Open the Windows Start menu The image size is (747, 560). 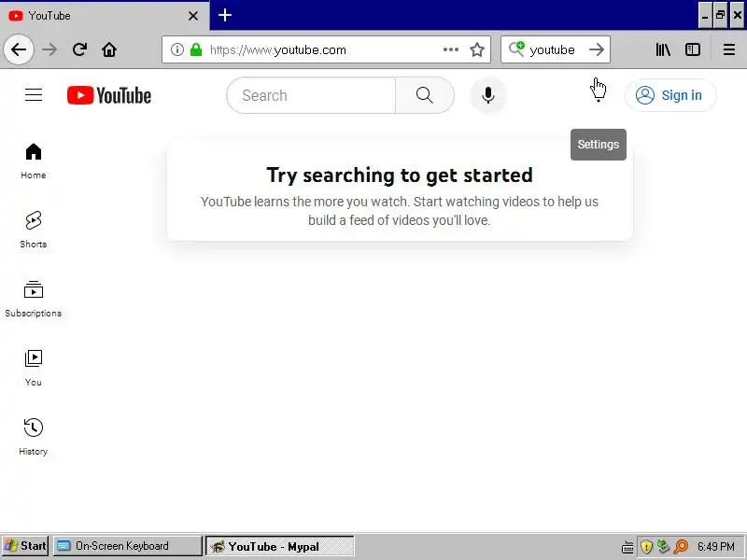click(x=25, y=546)
